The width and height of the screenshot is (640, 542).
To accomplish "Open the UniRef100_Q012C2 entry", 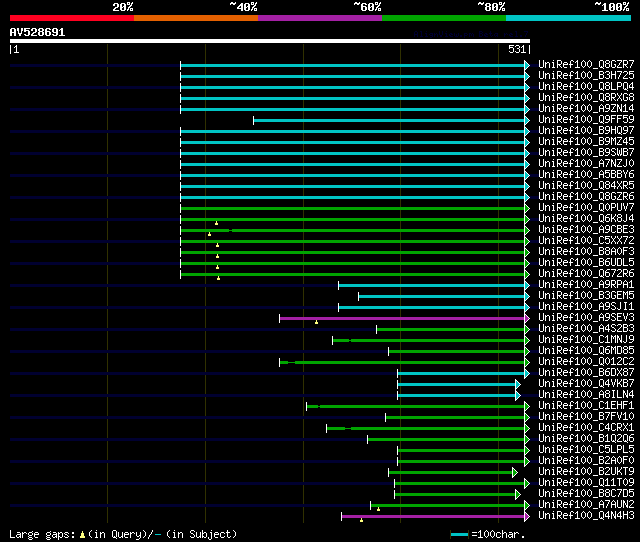I will (586, 362).
